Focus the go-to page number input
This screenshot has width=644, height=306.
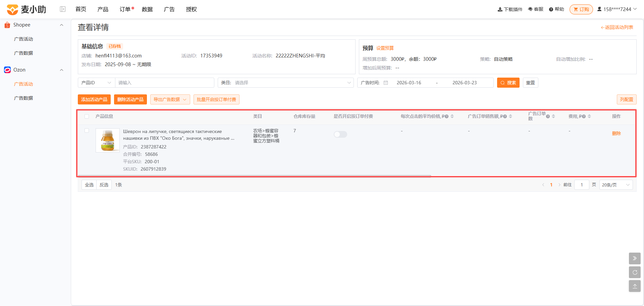(582, 185)
